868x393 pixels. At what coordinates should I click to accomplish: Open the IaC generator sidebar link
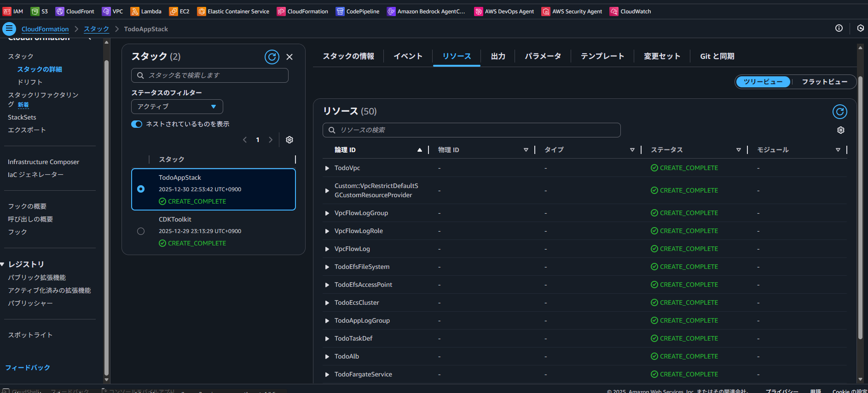coord(35,175)
